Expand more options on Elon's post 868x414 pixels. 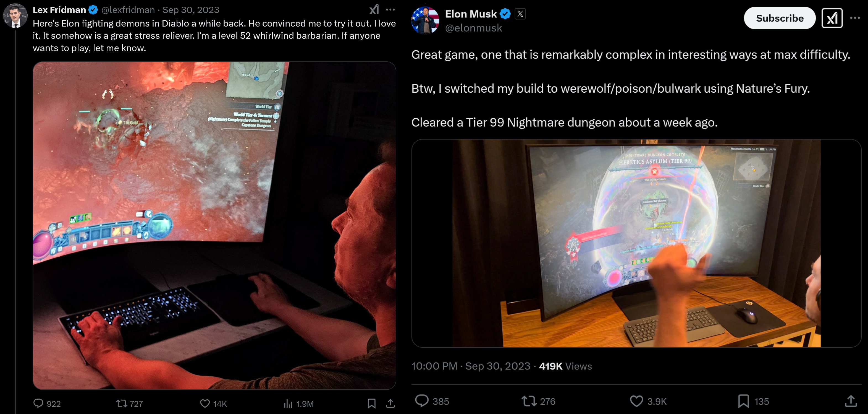pyautogui.click(x=855, y=18)
